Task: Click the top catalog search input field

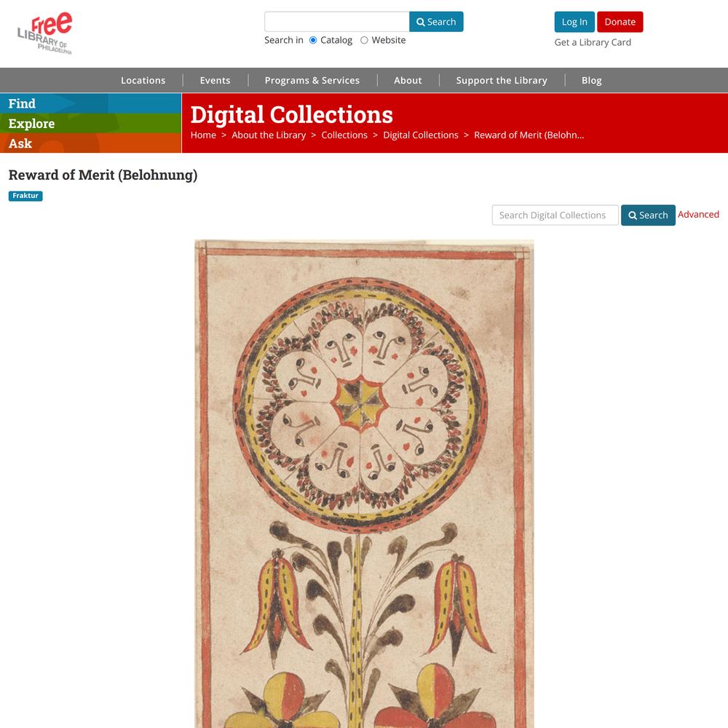Action: tap(336, 22)
